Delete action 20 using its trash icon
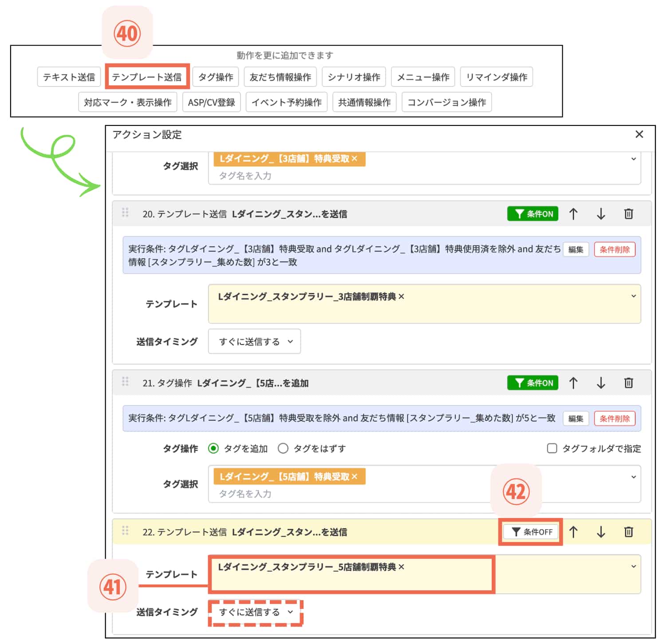Image resolution: width=663 pixels, height=644 pixels. click(628, 214)
